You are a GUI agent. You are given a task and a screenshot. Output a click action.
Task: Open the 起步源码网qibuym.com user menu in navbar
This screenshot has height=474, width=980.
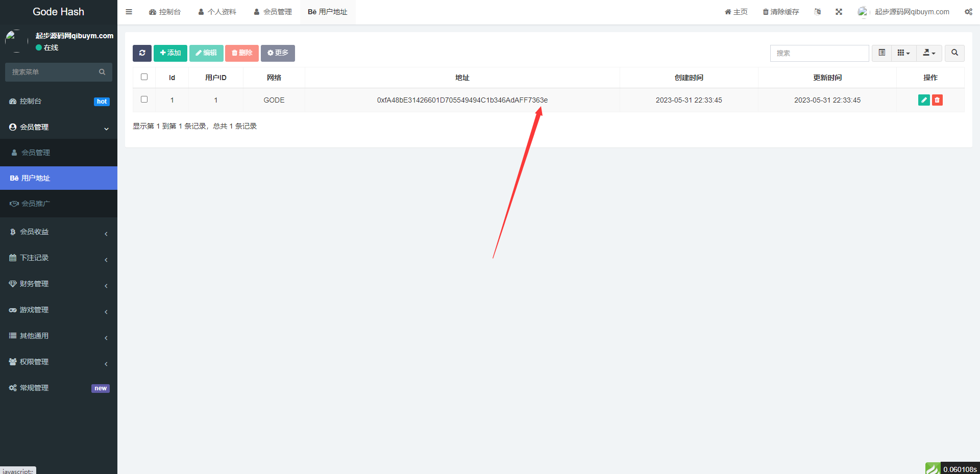(x=912, y=12)
